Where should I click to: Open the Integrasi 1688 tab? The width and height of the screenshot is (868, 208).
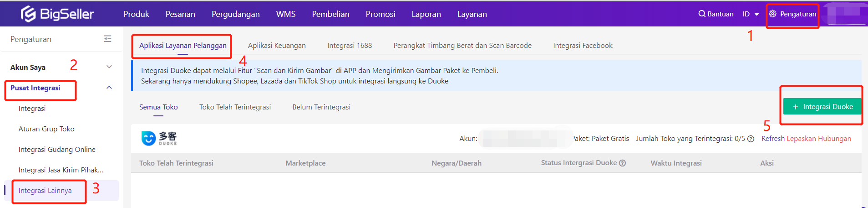pos(349,46)
